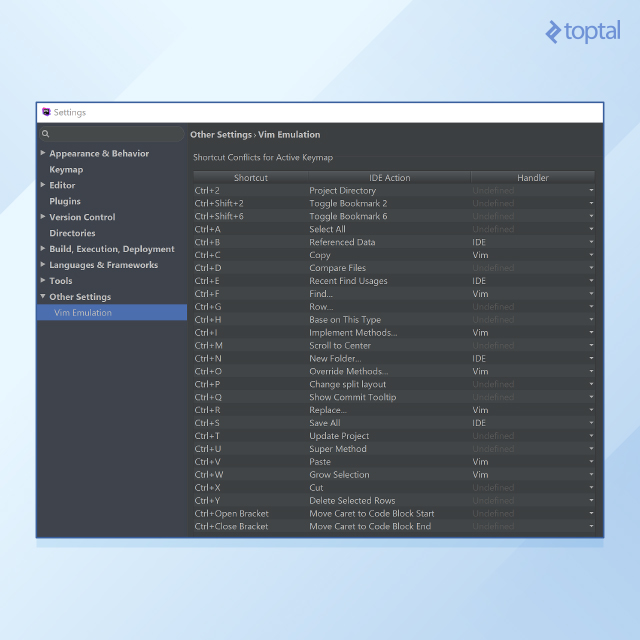Open the Directories settings page
The height and width of the screenshot is (640, 640).
coord(72,233)
